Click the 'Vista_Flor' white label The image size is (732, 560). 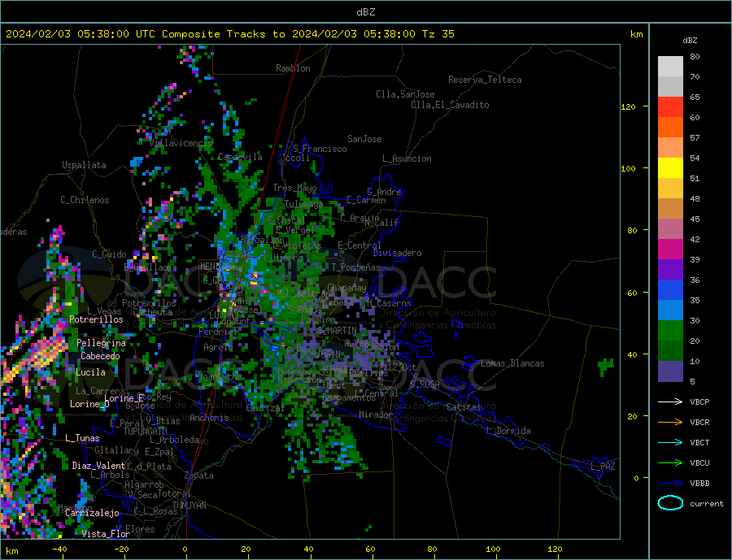click(106, 534)
